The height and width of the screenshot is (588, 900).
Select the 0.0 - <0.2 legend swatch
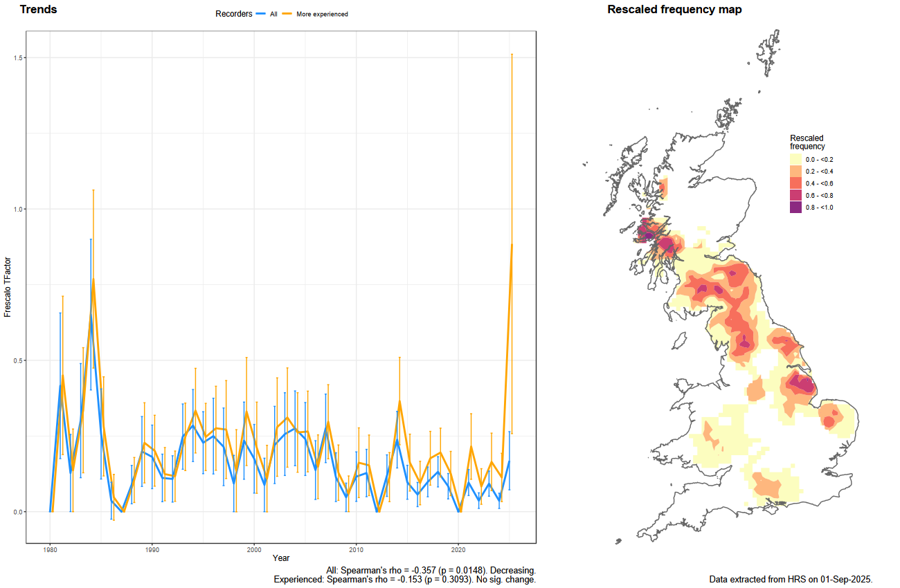(796, 160)
